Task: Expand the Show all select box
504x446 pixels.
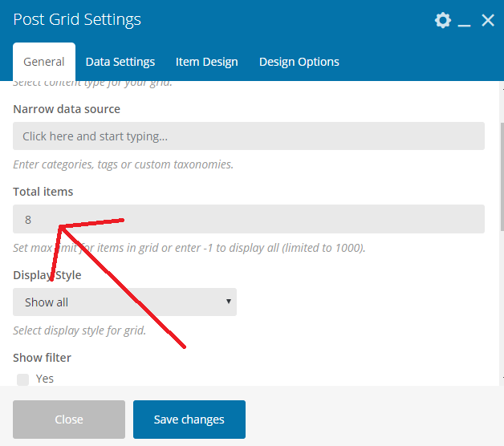Action: pyautogui.click(x=124, y=302)
